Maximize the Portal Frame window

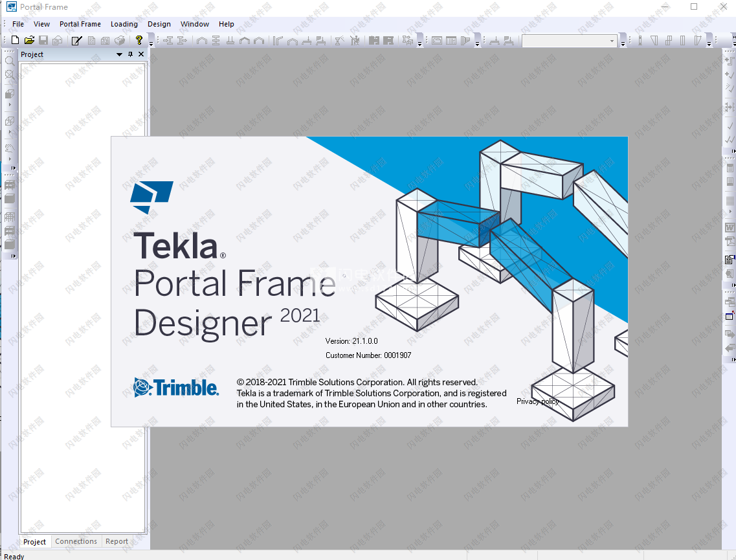coord(694,6)
